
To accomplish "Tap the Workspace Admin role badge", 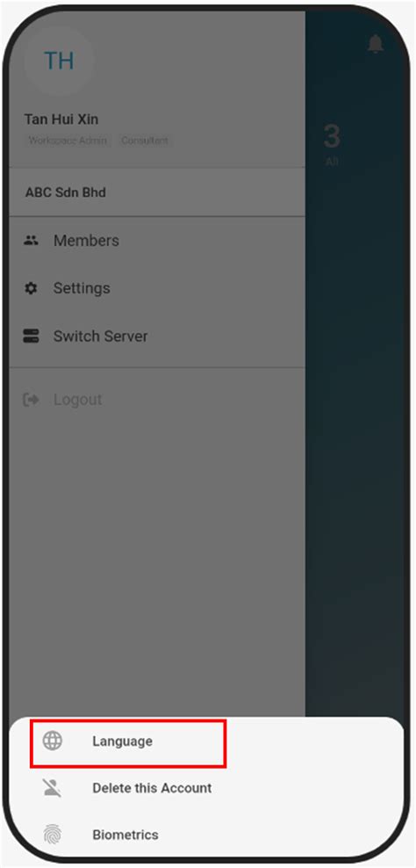I will point(68,141).
